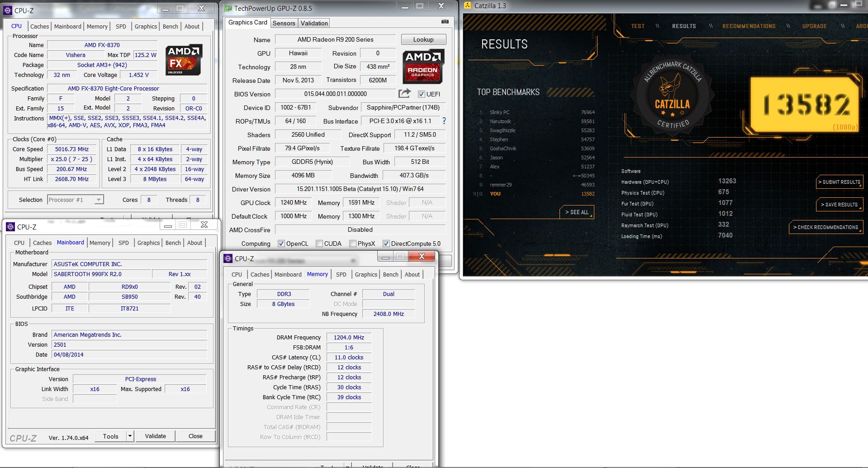This screenshot has height=468, width=868.
Task: Click the GPU Clock value 1240 MHz
Action: [294, 202]
